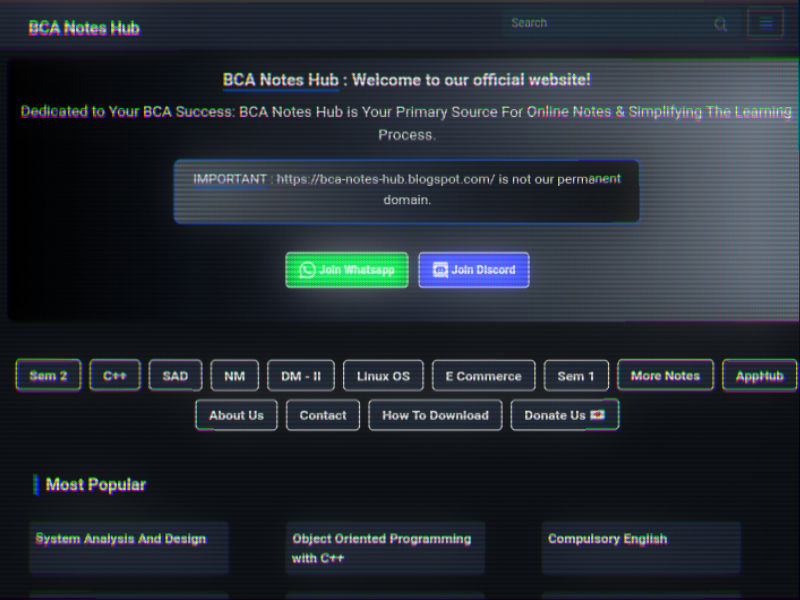Image resolution: width=800 pixels, height=600 pixels.
Task: Open the SAD notes category
Action: pos(175,376)
